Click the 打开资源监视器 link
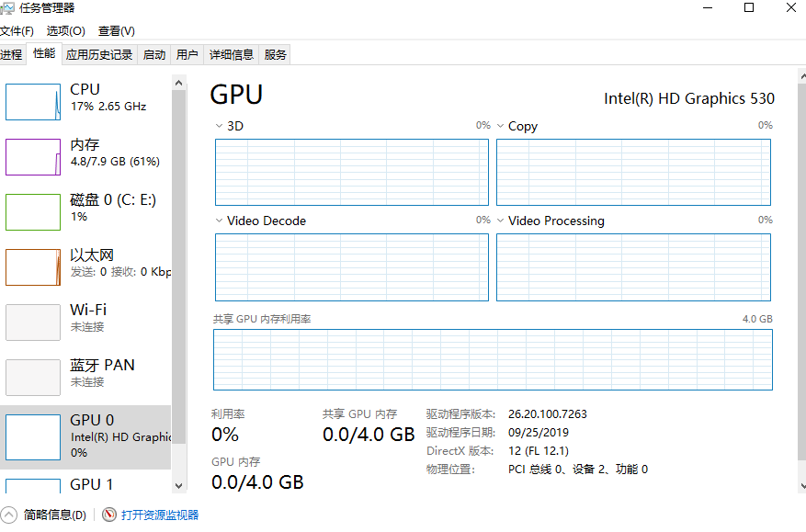Viewport: 806px width, 532px height. [160, 515]
